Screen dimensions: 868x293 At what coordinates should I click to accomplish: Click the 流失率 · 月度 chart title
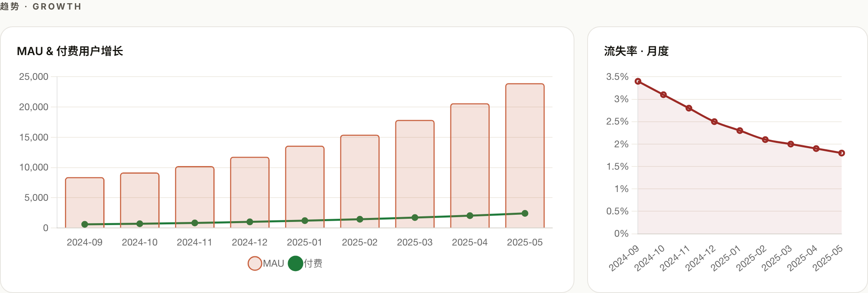[636, 51]
